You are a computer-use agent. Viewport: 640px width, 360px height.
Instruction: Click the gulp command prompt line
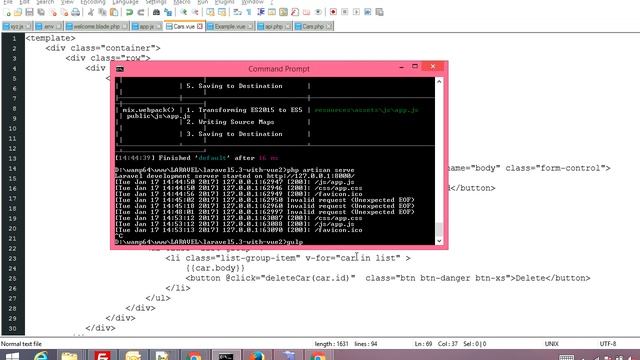[x=209, y=242]
